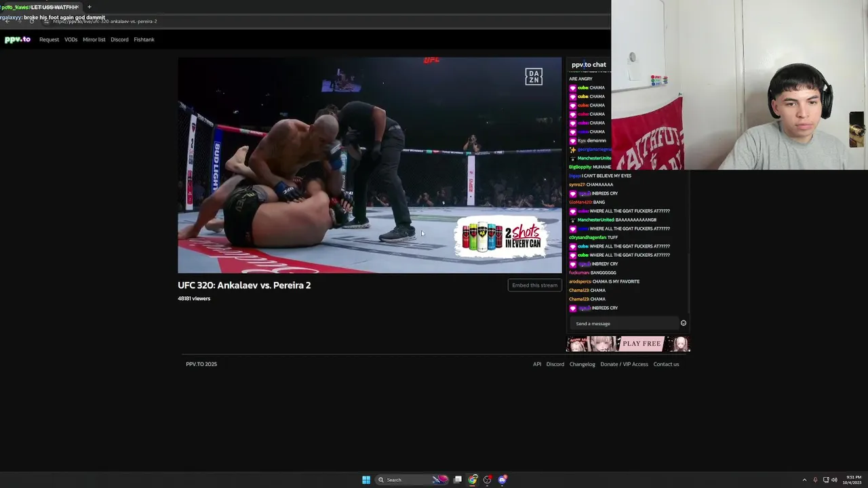Open the Request page
Image resolution: width=868 pixels, height=488 pixels.
49,39
